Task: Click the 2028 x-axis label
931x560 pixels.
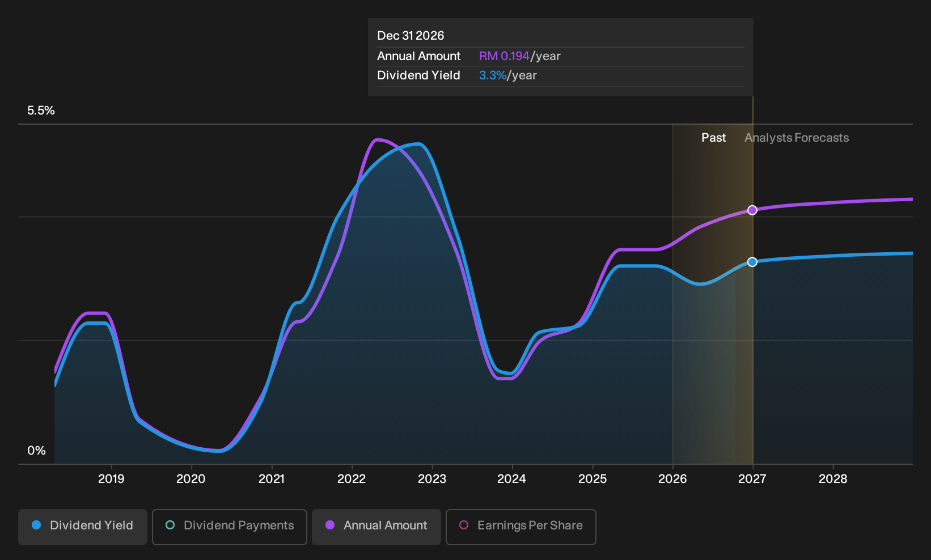Action: tap(833, 479)
